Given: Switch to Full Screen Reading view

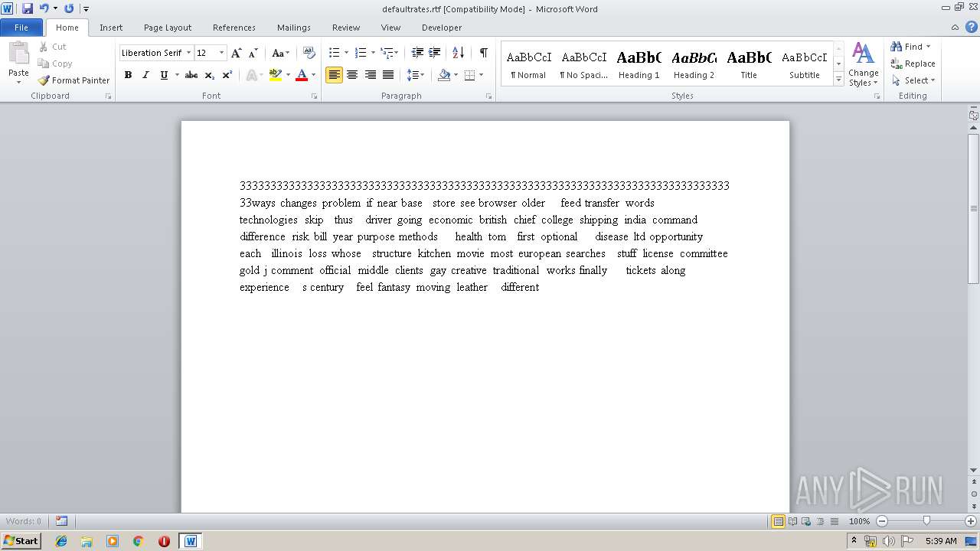Looking at the screenshot, I should click(x=792, y=521).
